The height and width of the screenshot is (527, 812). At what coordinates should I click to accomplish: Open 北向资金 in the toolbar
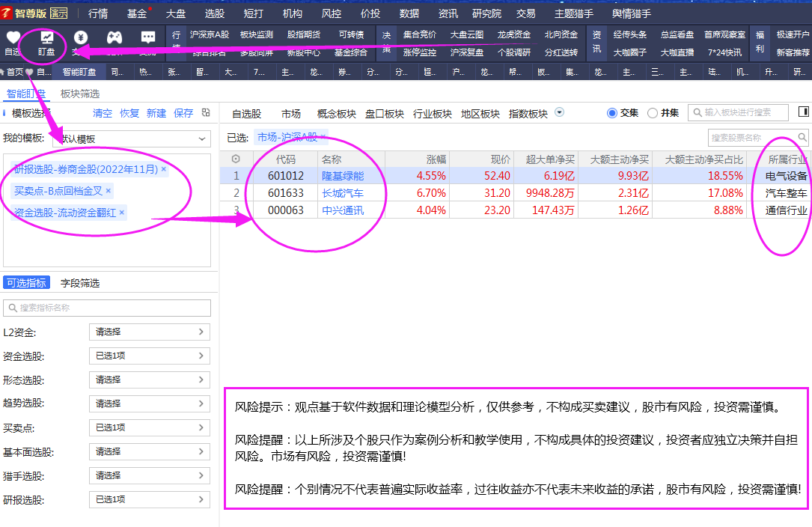click(561, 34)
